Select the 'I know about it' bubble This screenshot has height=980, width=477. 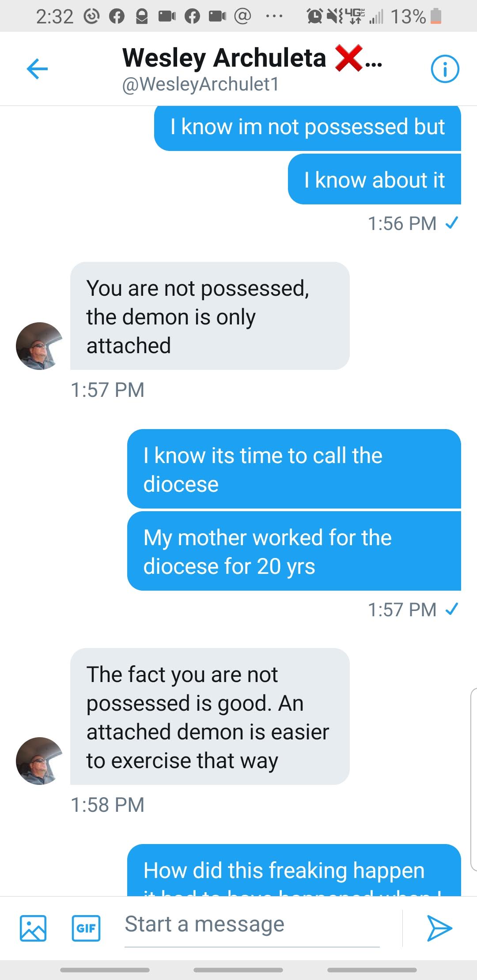374,180
